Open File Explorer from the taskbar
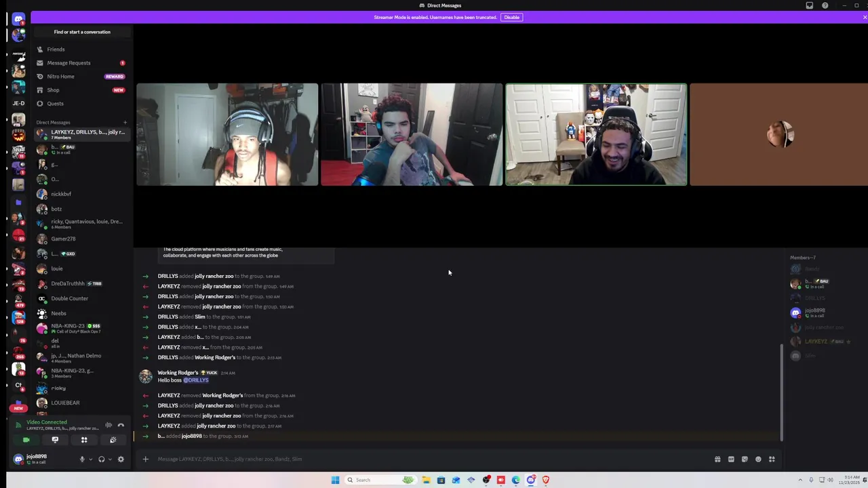Screen dimensions: 868x488 click(x=426, y=480)
